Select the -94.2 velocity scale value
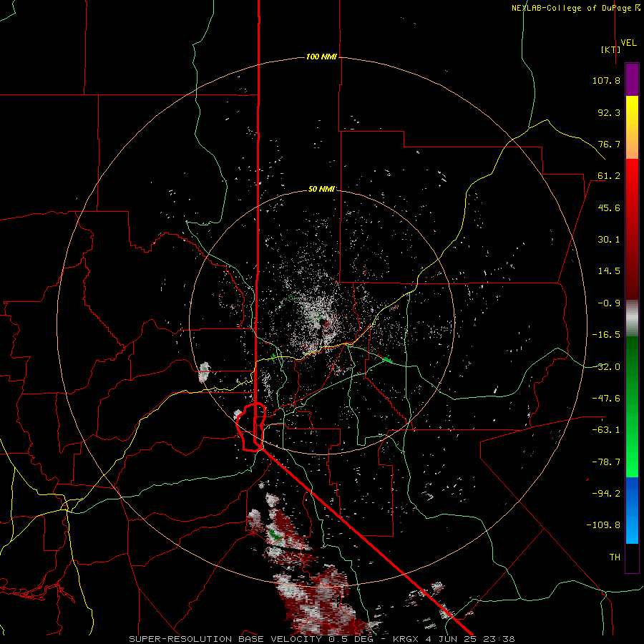 [x=606, y=494]
